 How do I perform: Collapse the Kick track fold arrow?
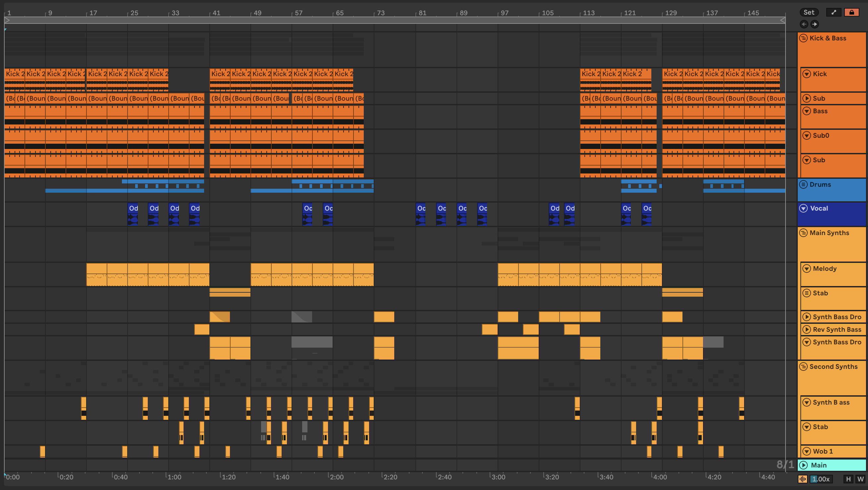[x=807, y=74]
